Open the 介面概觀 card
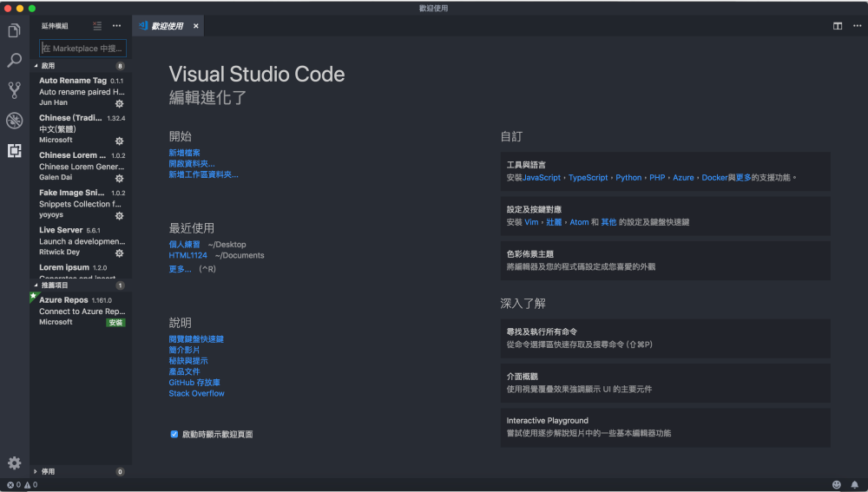 (x=665, y=383)
